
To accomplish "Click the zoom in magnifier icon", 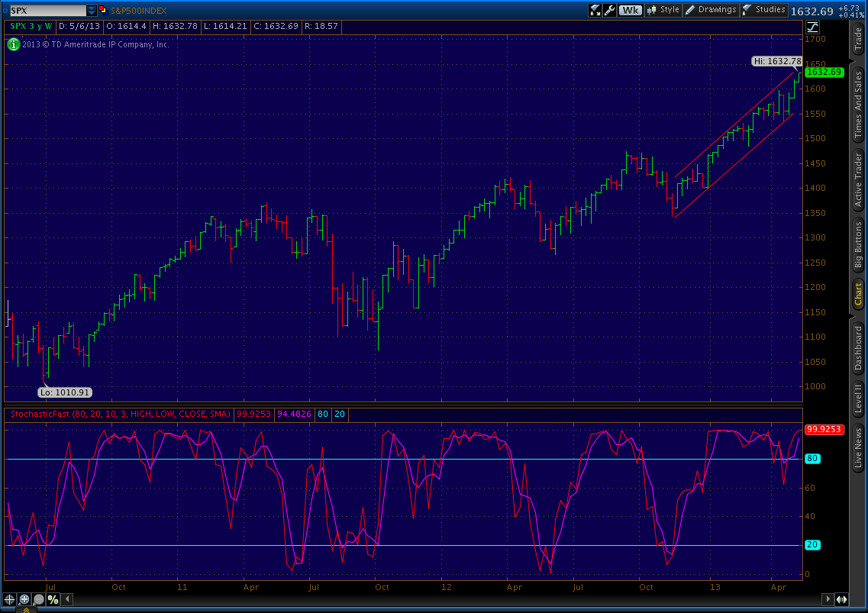I will [x=24, y=599].
